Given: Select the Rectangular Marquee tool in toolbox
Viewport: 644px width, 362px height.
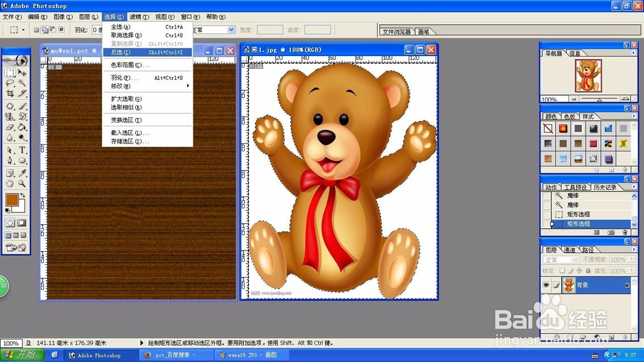Looking at the screenshot, I should point(10,73).
